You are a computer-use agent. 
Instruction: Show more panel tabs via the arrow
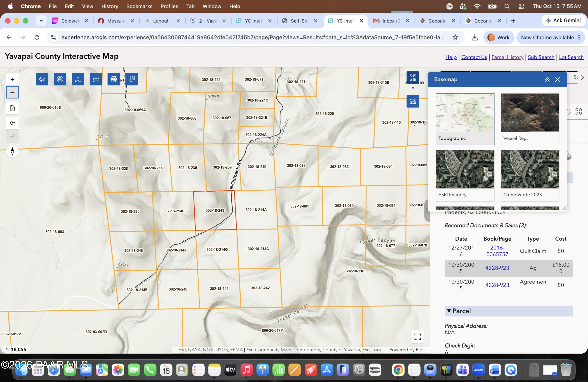583,77
